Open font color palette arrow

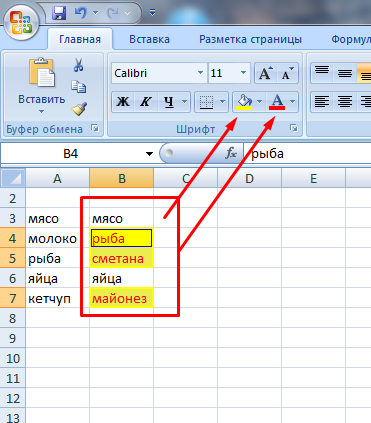pyautogui.click(x=293, y=102)
